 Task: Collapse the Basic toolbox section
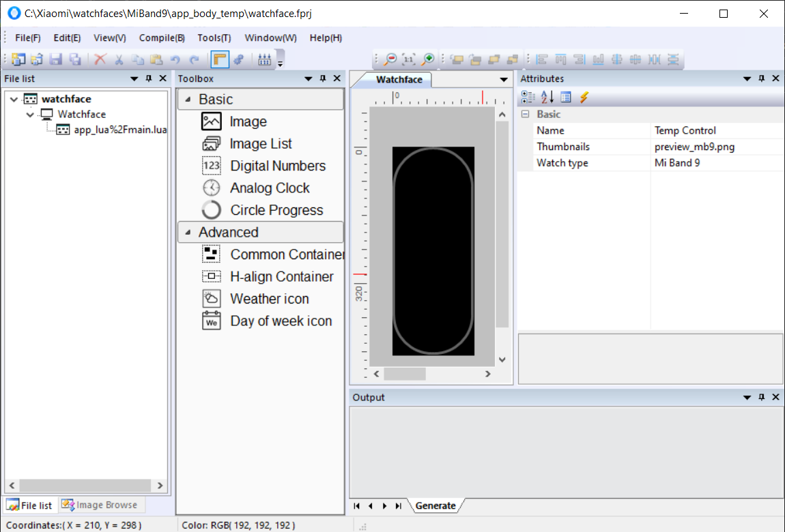pyautogui.click(x=188, y=100)
